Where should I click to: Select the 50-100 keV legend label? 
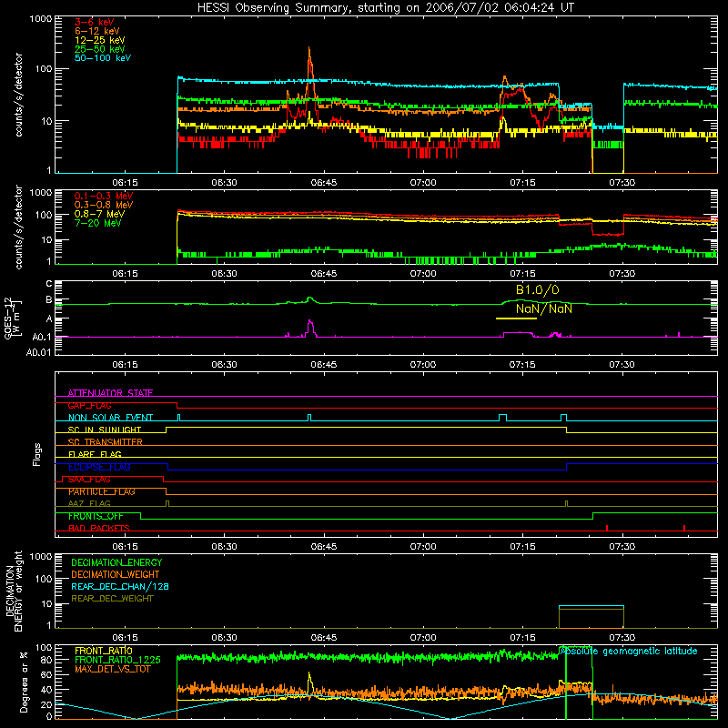103,58
